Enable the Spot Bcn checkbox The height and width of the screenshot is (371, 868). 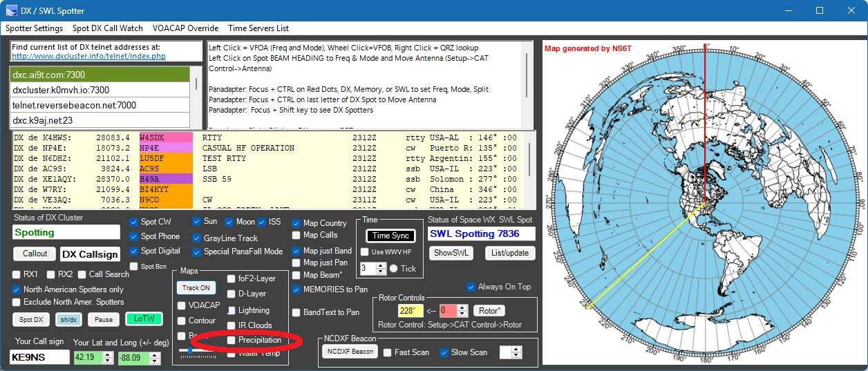pyautogui.click(x=134, y=266)
